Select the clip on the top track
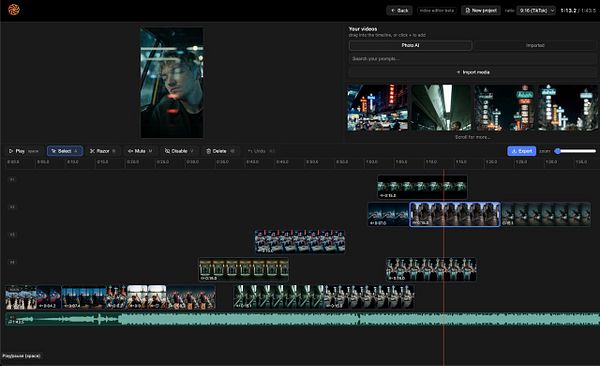Screen dimensions: 600x366 pyautogui.click(x=422, y=187)
